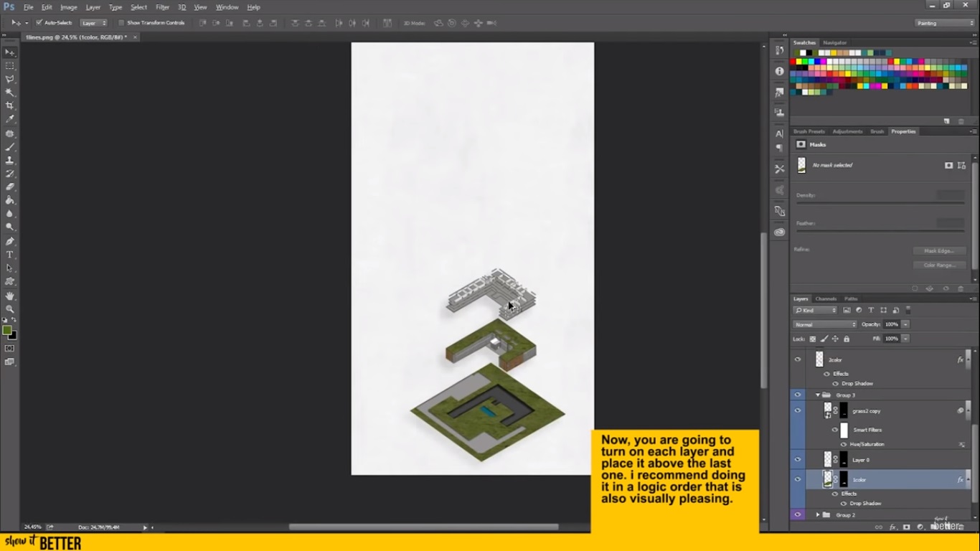
Task: Expand the Group 2 layer group
Action: (819, 514)
